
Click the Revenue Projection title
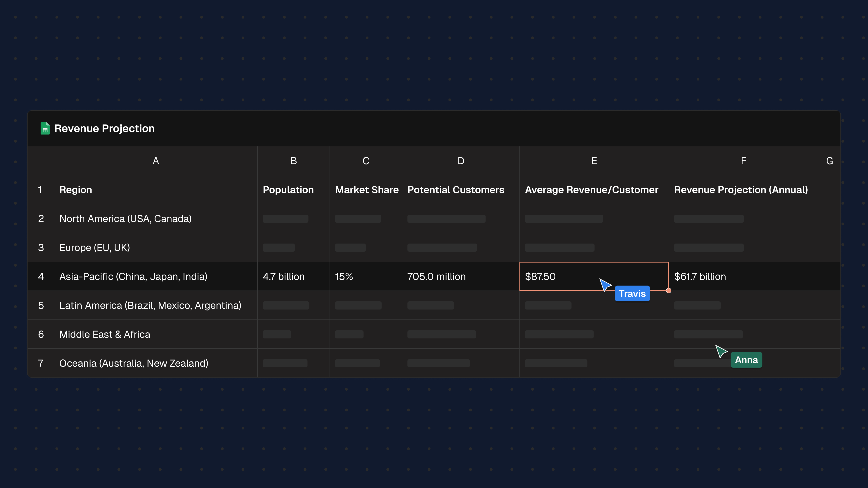coord(104,128)
